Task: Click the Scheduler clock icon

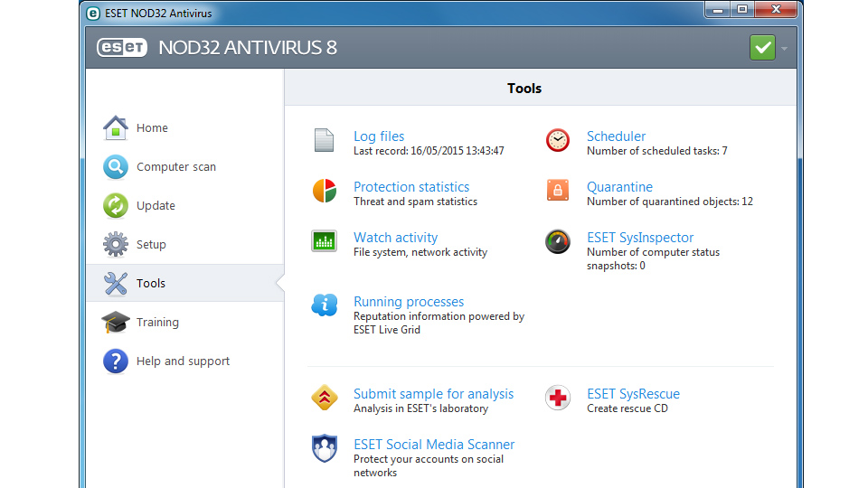Action: 558,140
